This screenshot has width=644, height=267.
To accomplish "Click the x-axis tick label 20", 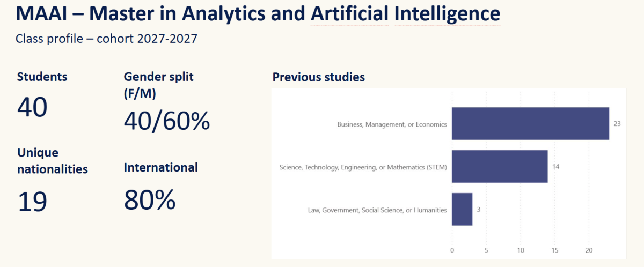I will tap(589, 250).
